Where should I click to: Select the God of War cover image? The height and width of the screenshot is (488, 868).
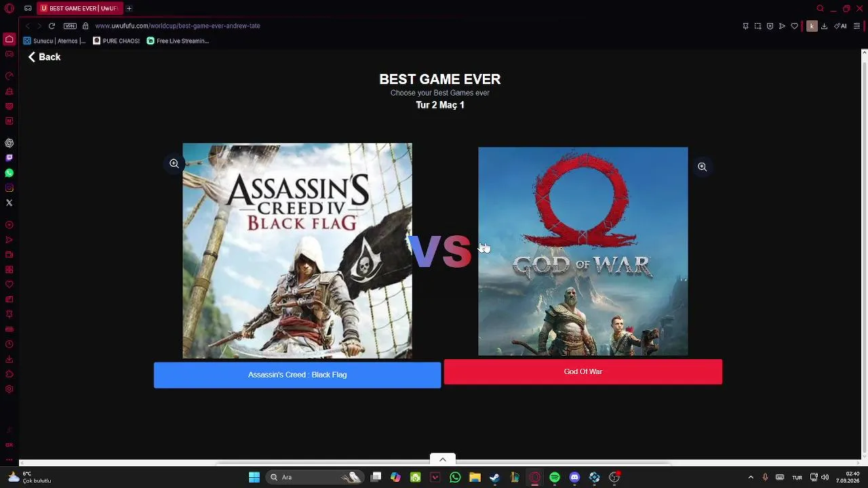pyautogui.click(x=583, y=251)
